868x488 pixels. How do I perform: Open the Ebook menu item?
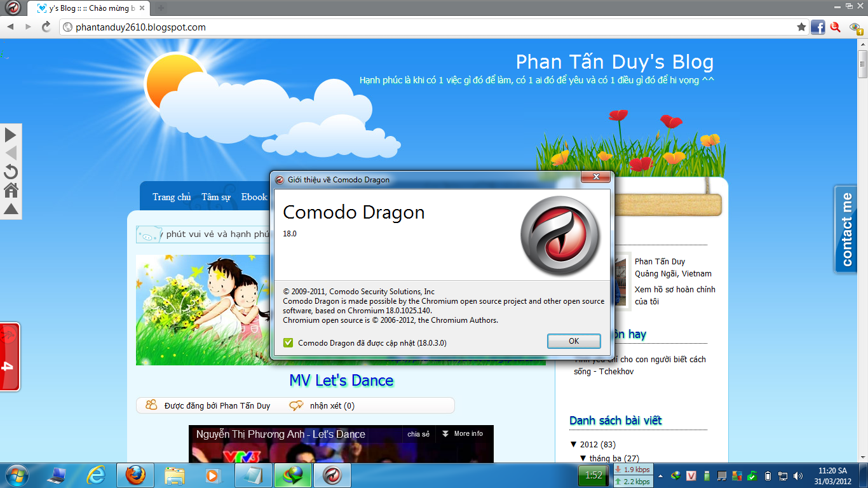click(254, 197)
